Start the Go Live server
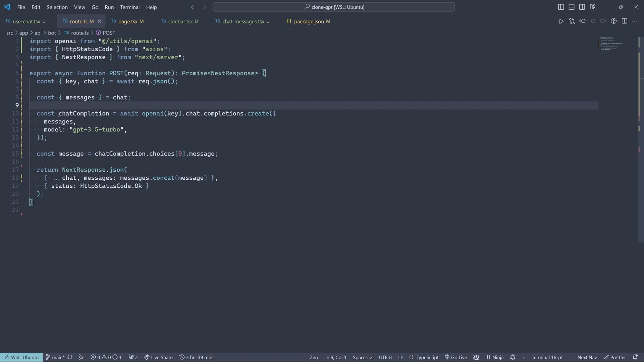The height and width of the screenshot is (362, 644). [x=456, y=357]
